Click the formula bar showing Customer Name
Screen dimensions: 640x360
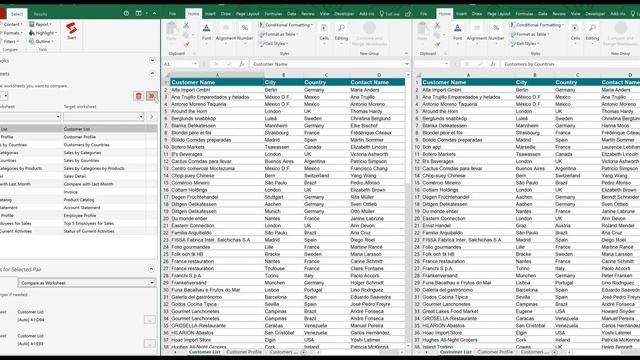pyautogui.click(x=327, y=64)
